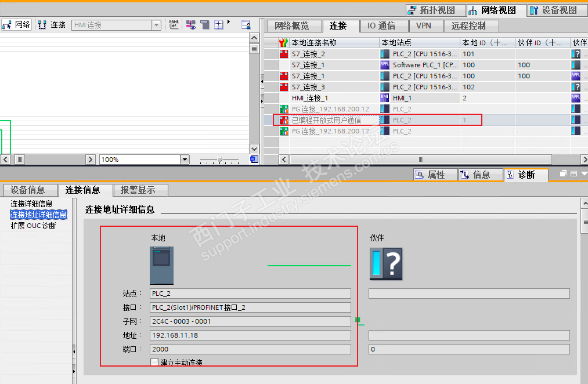Click the connection status icon column header

pos(283,43)
